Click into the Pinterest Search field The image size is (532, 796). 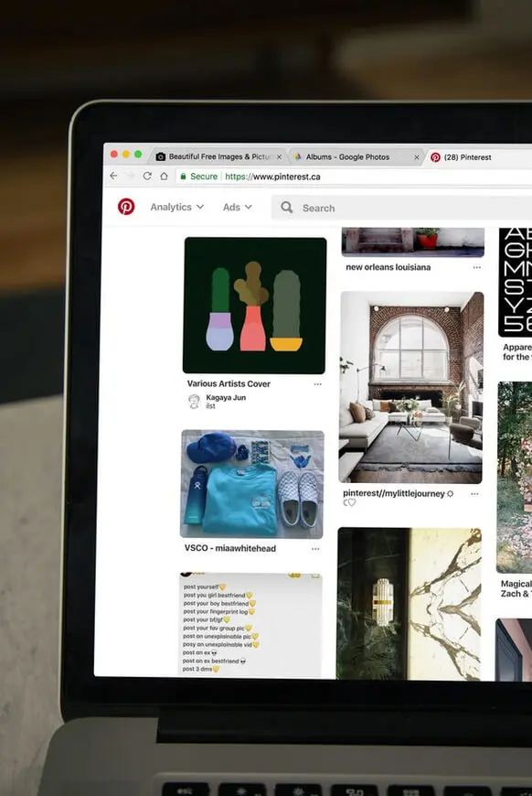(401, 208)
